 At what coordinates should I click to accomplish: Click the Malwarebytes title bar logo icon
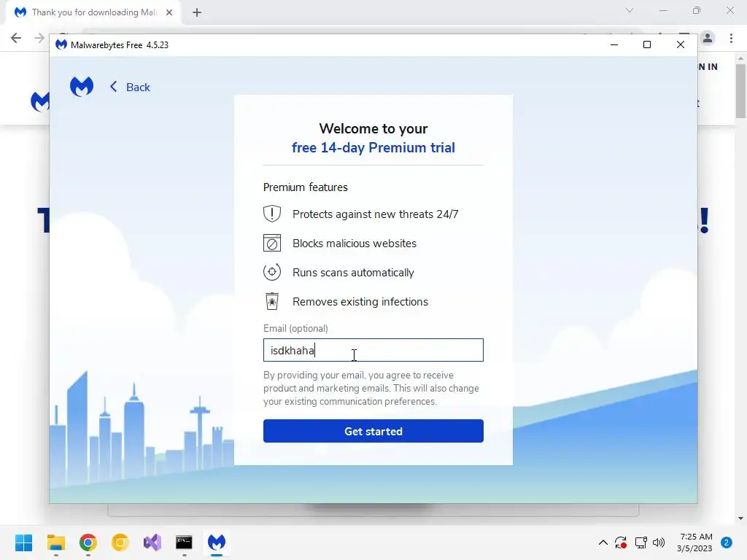[x=61, y=44]
